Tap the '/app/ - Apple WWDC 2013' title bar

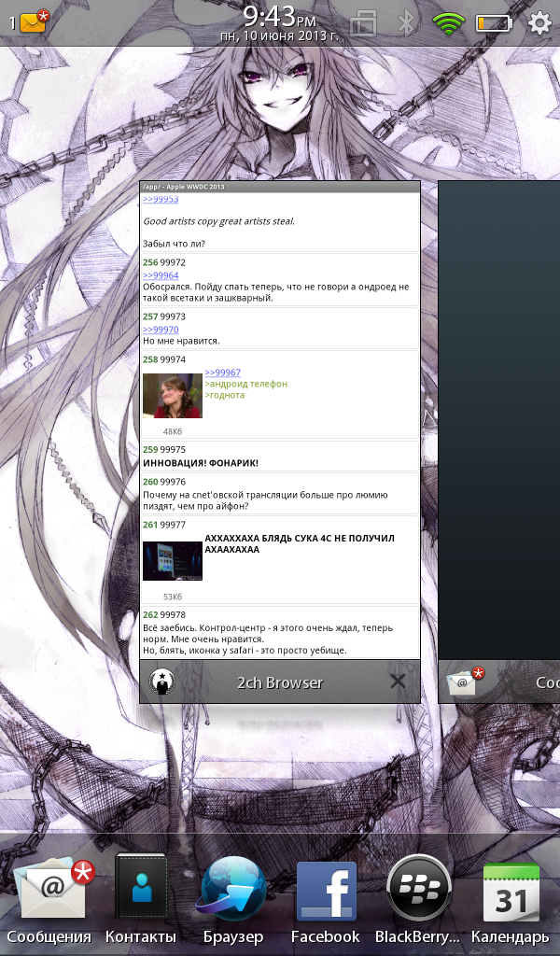click(x=280, y=187)
